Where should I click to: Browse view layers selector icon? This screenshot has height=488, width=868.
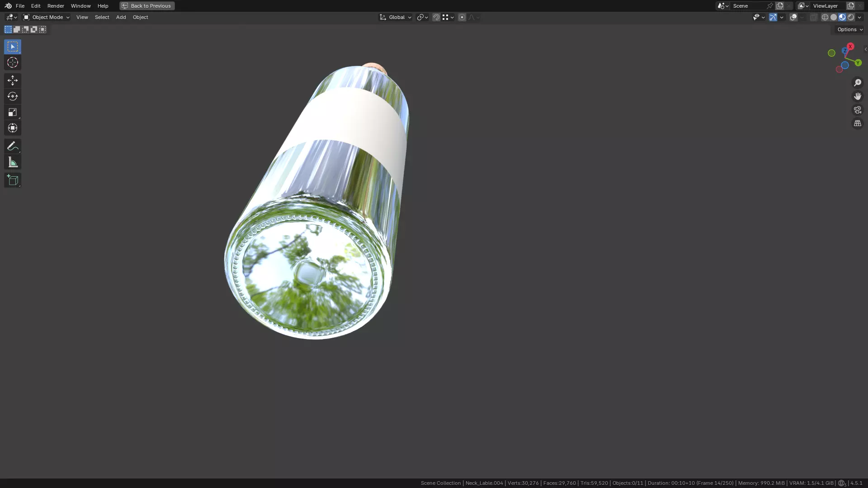pyautogui.click(x=803, y=6)
